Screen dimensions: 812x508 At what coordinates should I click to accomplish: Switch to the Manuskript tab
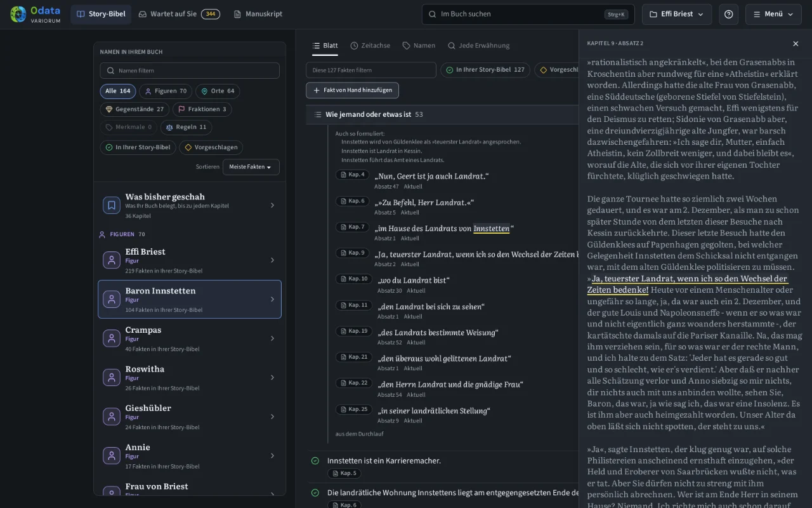pos(258,14)
